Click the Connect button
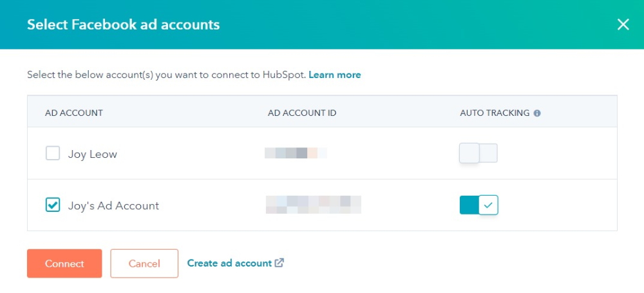 (x=64, y=263)
